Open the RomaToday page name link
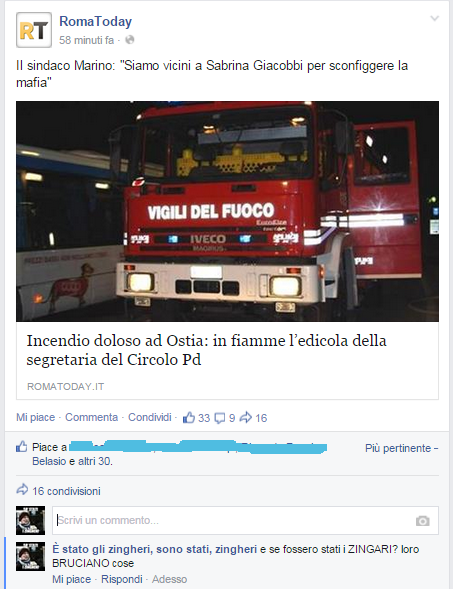The image size is (453, 589). click(x=95, y=21)
